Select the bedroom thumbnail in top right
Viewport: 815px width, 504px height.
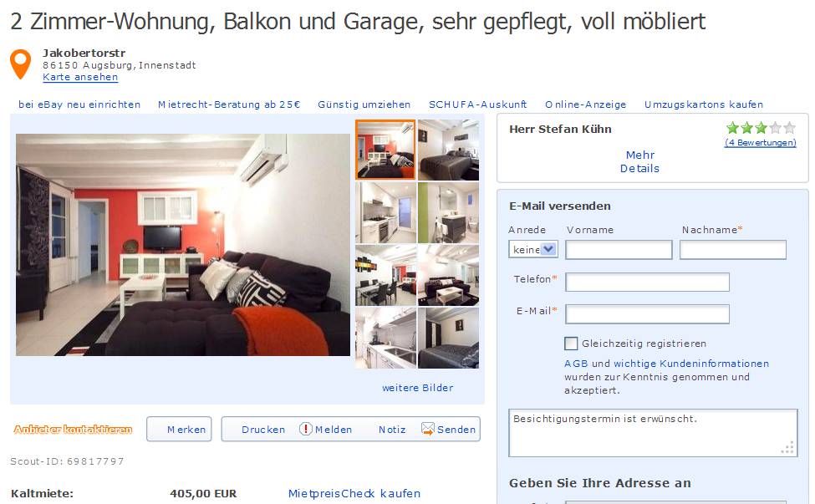coord(449,150)
